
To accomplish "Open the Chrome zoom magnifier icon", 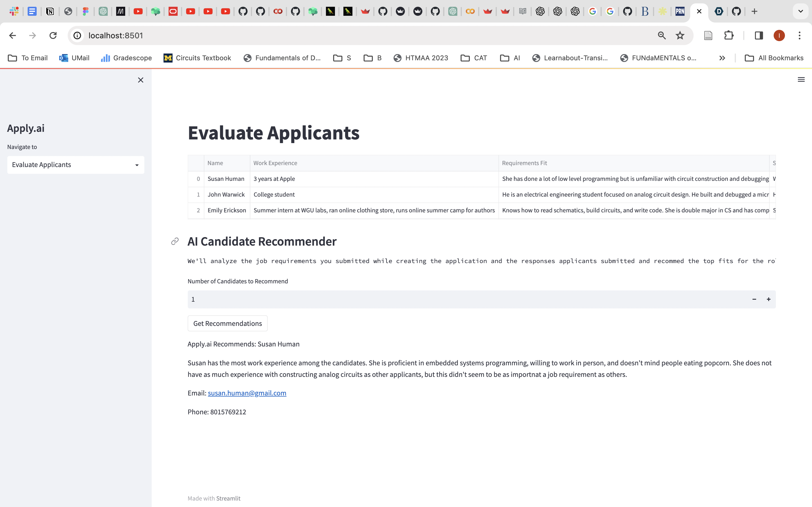I will coord(662,35).
